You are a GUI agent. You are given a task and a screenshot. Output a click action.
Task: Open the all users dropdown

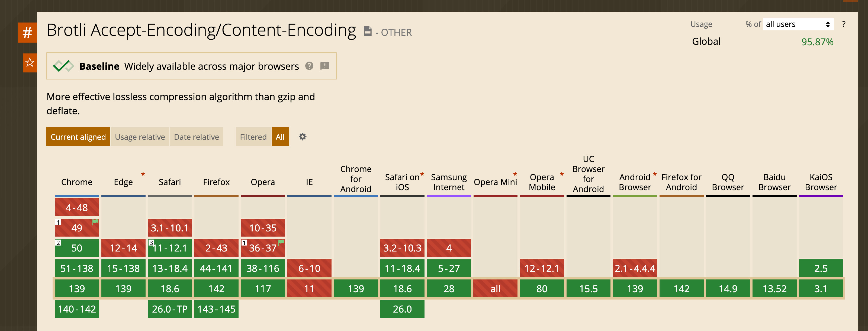[x=798, y=24]
